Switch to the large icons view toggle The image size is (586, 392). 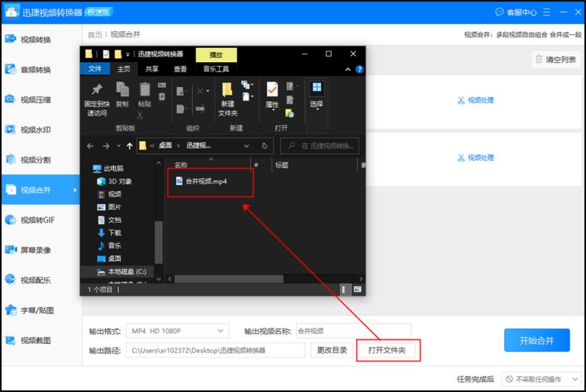[357, 289]
